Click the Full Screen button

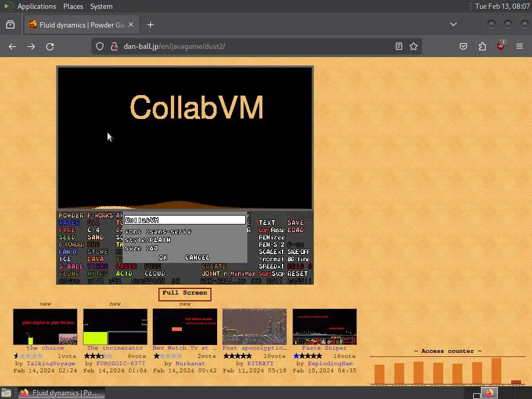pyautogui.click(x=184, y=294)
